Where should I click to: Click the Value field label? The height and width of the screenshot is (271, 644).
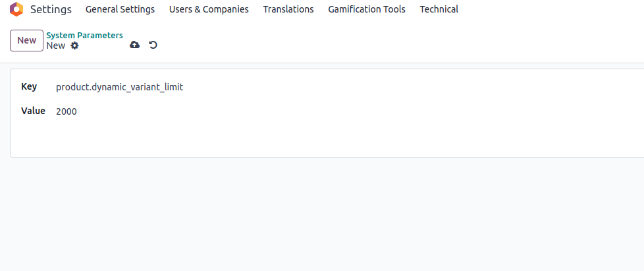click(33, 111)
